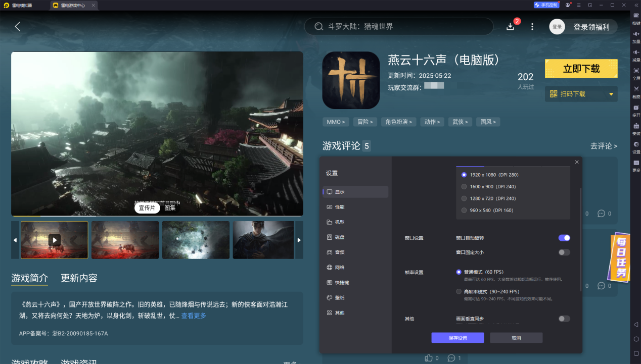Select the character portrait thumbnail

pos(263,240)
